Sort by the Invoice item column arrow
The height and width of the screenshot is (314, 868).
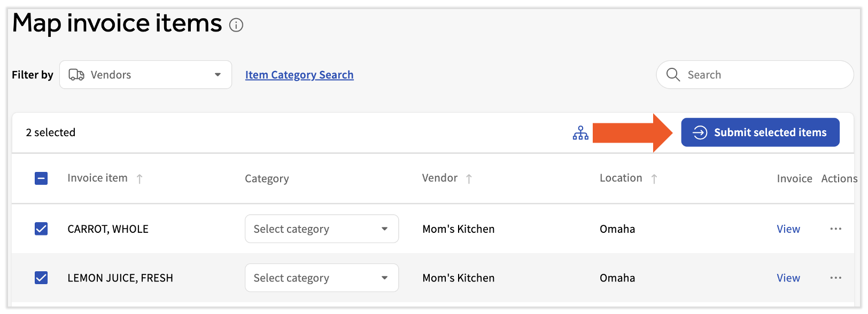point(140,178)
